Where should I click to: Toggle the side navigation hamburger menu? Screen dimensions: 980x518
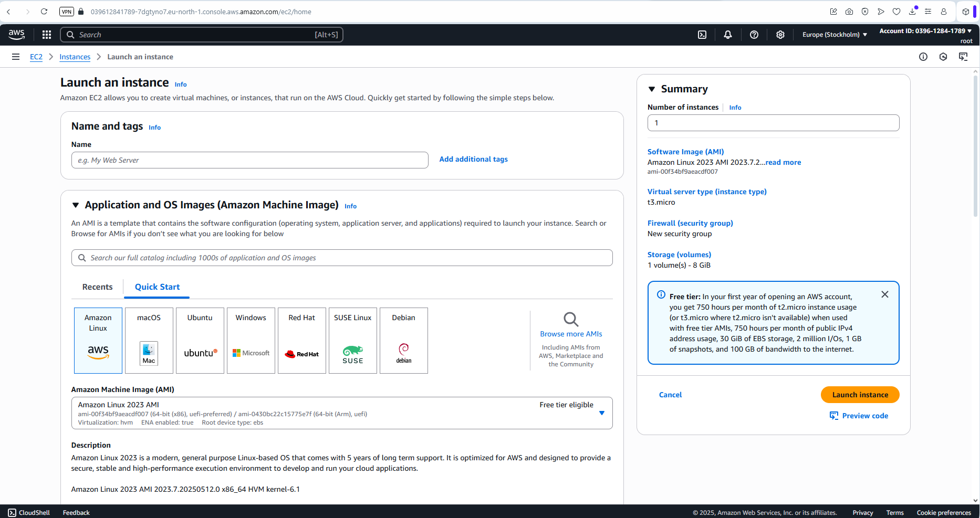[x=16, y=57]
